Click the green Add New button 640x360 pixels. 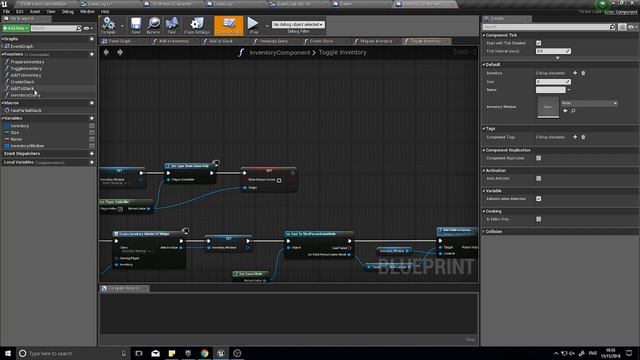(x=16, y=28)
